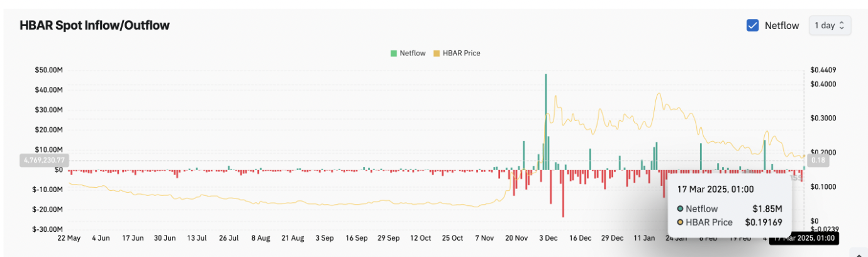Click the gray 0.18 price tag on the right axis
Viewport: 868px width, 257px height.
pos(816,161)
